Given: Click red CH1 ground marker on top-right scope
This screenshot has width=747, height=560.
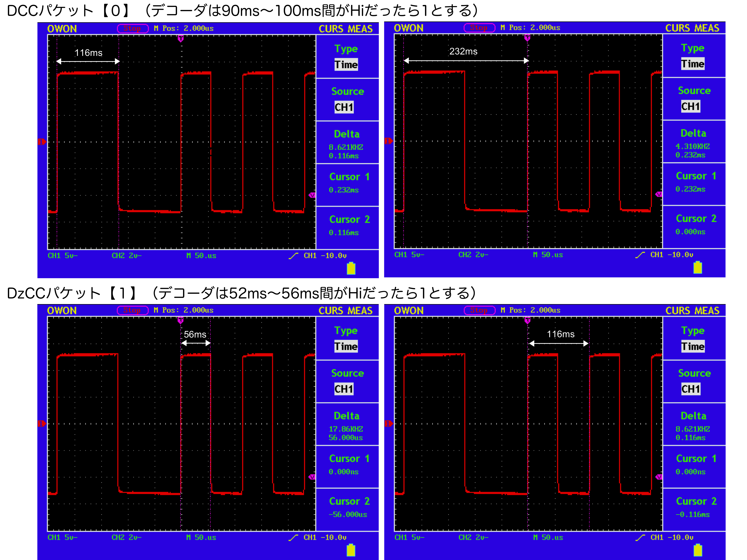Looking at the screenshot, I should click(x=388, y=141).
